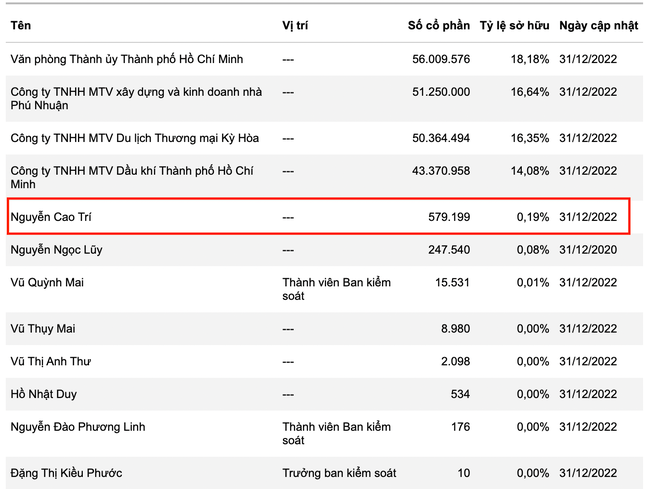Sort by the "Số cổ phần" header
The width and height of the screenshot is (645, 489).
click(x=439, y=24)
